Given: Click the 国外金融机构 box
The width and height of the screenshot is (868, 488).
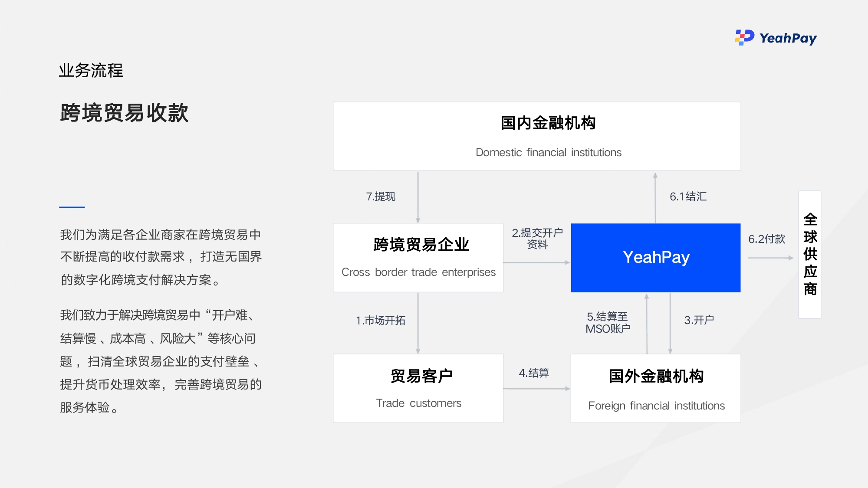Looking at the screenshot, I should pos(656,387).
